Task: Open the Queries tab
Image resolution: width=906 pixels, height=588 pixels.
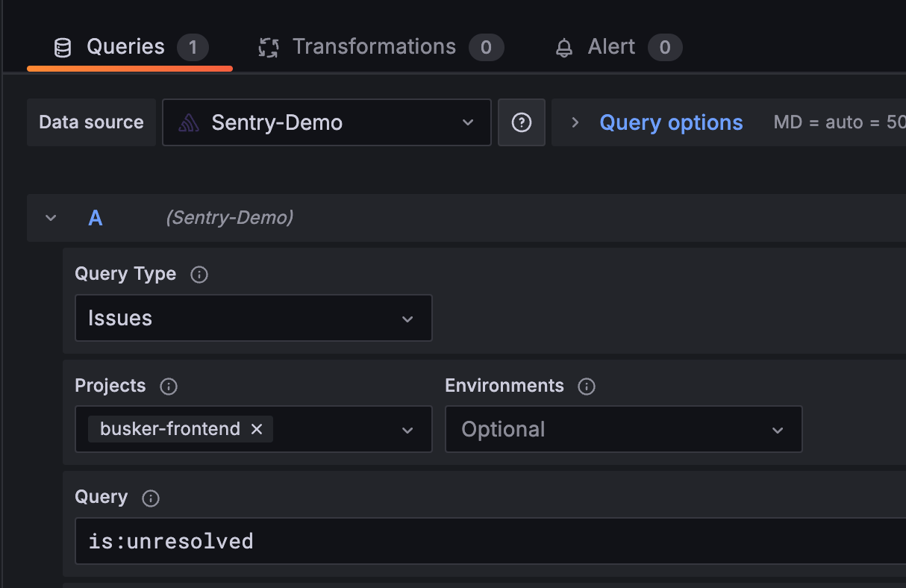Action: tap(130, 48)
